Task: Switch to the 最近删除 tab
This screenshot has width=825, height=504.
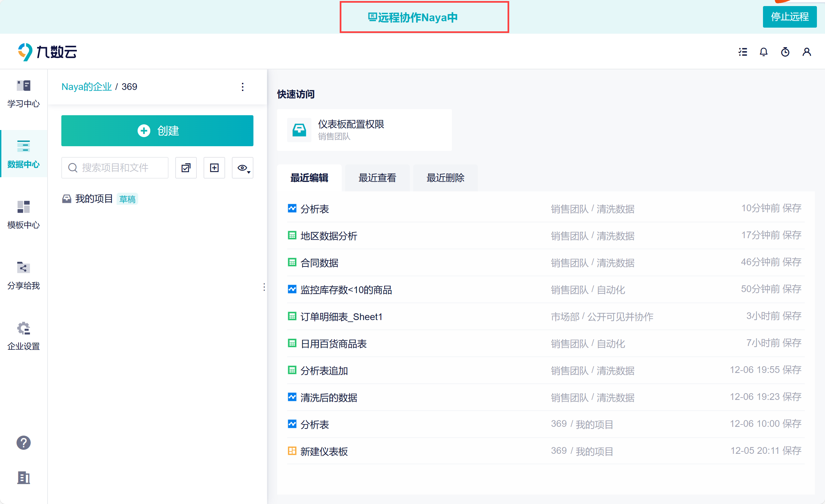Action: [445, 178]
